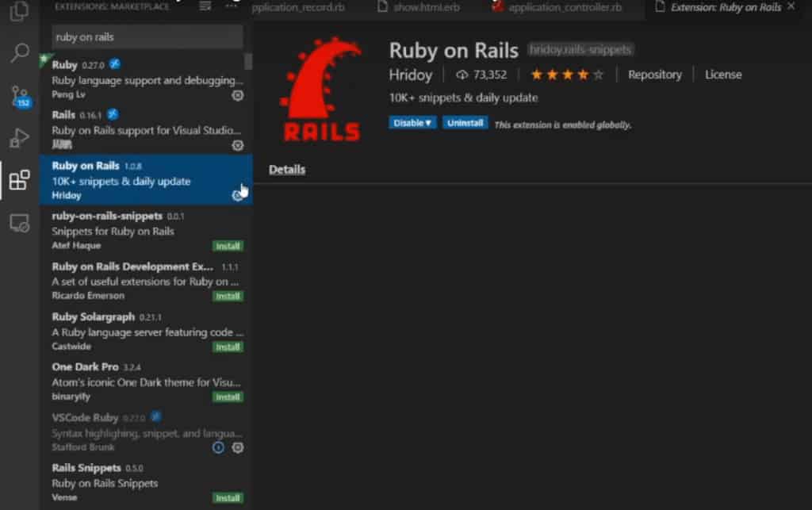Switch to the Details tab

pos(287,170)
